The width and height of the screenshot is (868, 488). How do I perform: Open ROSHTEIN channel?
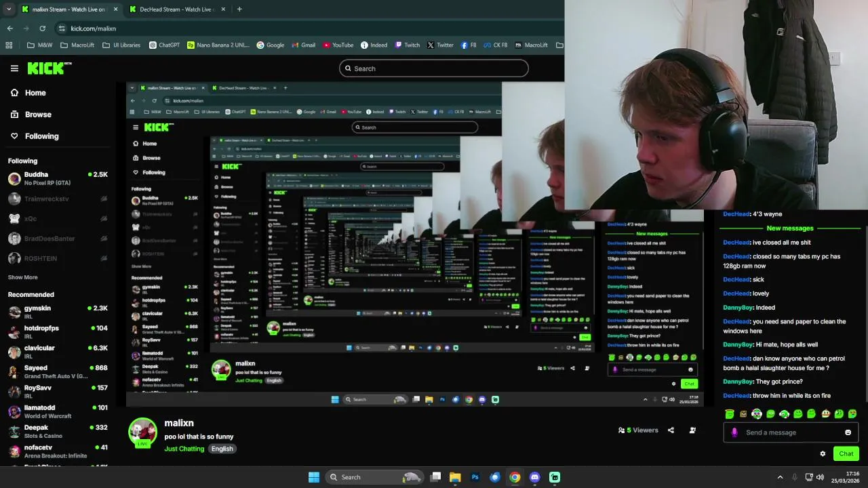(x=58, y=258)
